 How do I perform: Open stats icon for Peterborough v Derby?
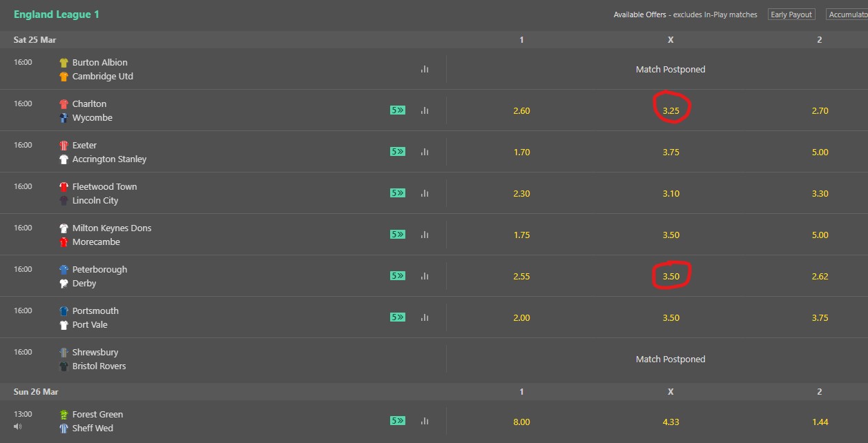click(x=425, y=276)
